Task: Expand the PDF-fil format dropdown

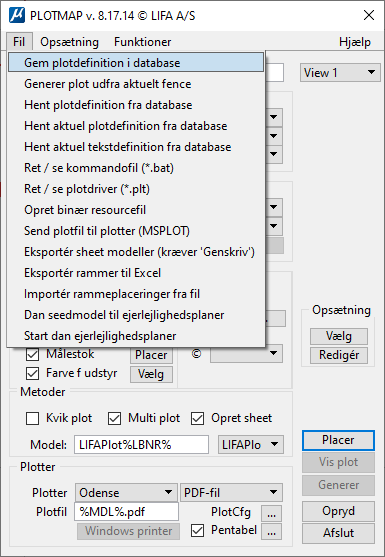Action: (x=232, y=493)
